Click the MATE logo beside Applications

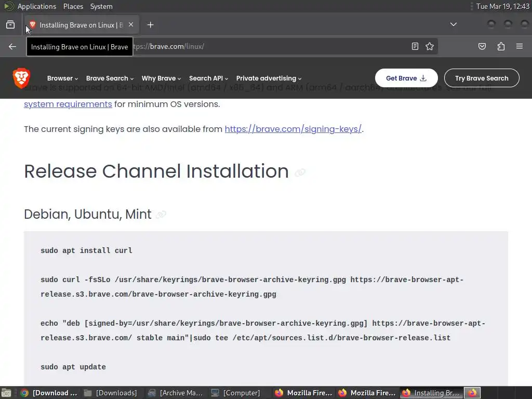click(x=8, y=6)
